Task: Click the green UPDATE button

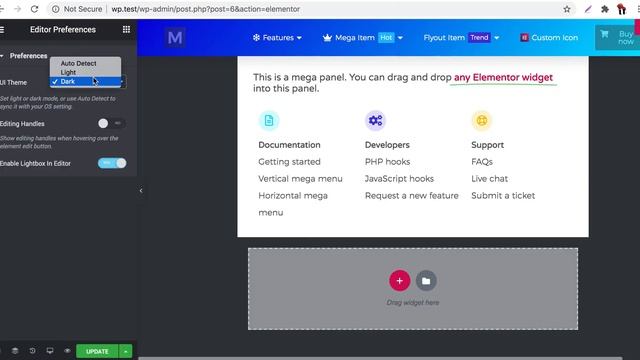Action: click(97, 351)
